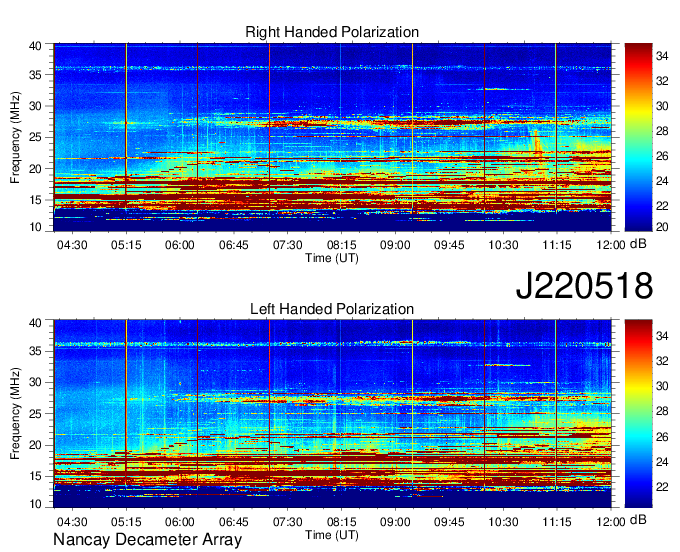Click 11:15 tick on left-handed time axis
Image resolution: width=680 pixels, height=552 pixels.
[x=557, y=522]
